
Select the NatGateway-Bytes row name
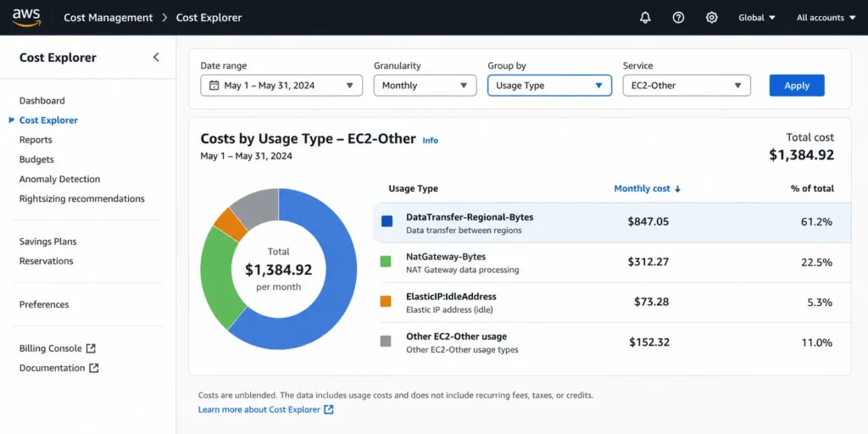pyautogui.click(x=446, y=257)
